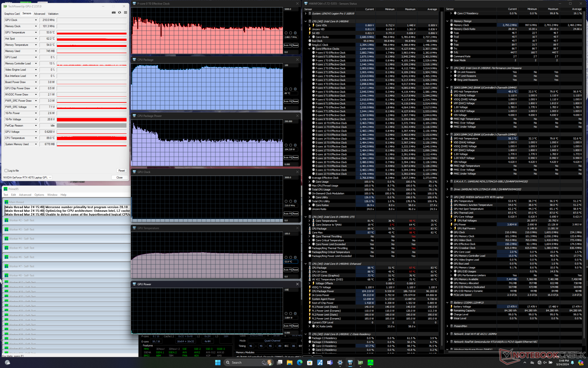
Task: Click the GPU Power graph window icon
Action: point(134,284)
